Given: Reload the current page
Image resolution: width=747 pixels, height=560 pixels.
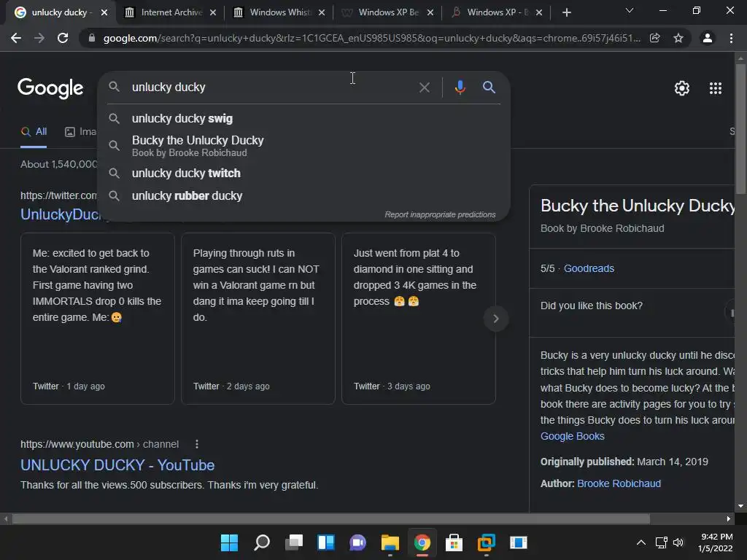Looking at the screenshot, I should pyautogui.click(x=63, y=38).
